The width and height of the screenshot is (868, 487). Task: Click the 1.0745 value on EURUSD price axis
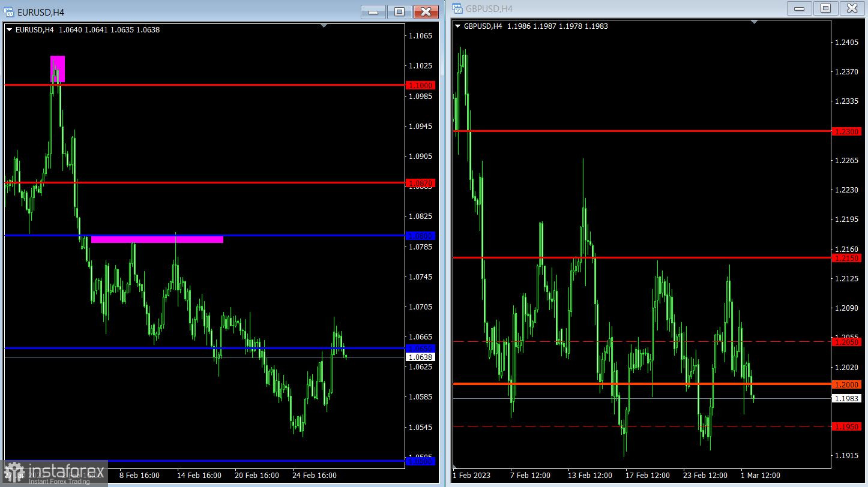(x=420, y=277)
